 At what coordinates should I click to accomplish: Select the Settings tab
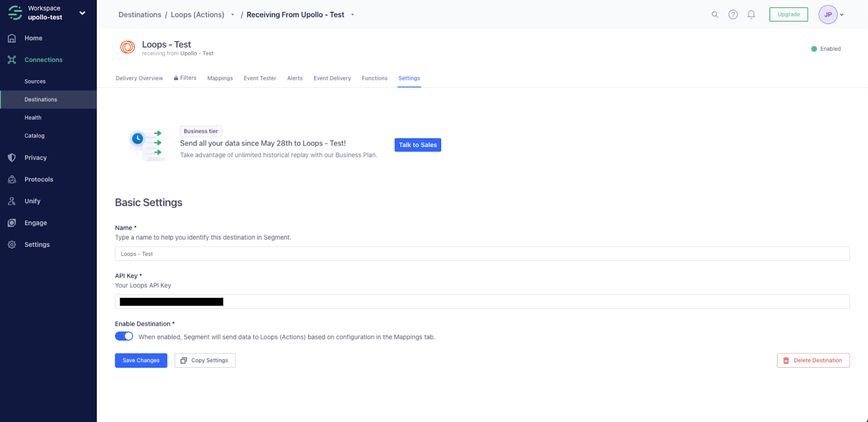tap(409, 78)
